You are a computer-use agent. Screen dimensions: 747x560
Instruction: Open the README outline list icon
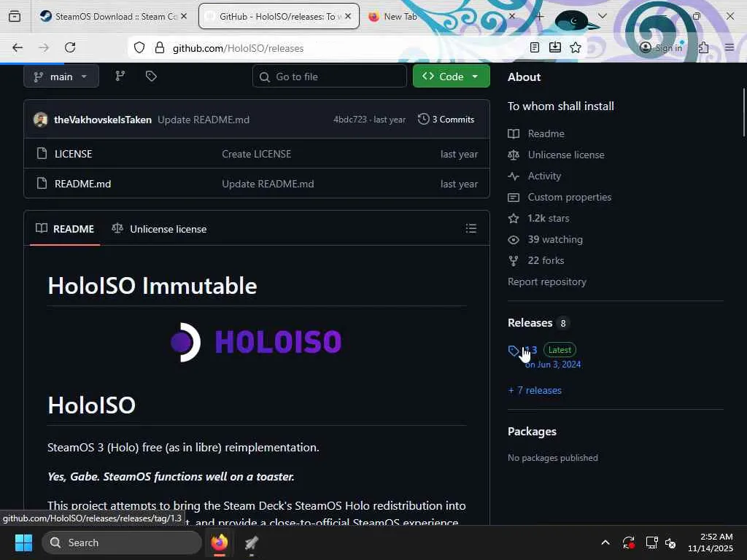tap(471, 228)
